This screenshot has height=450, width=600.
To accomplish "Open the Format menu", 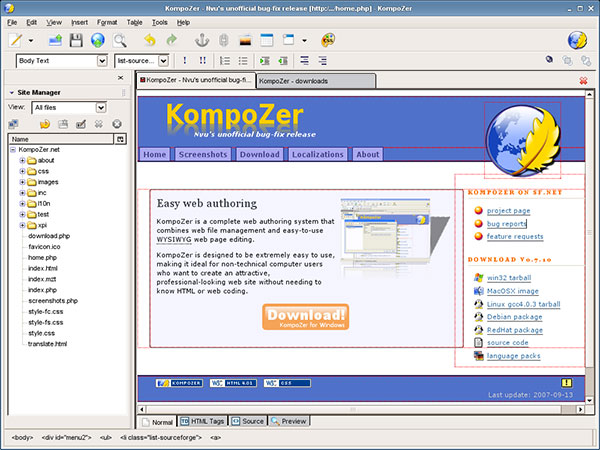I will pos(107,21).
